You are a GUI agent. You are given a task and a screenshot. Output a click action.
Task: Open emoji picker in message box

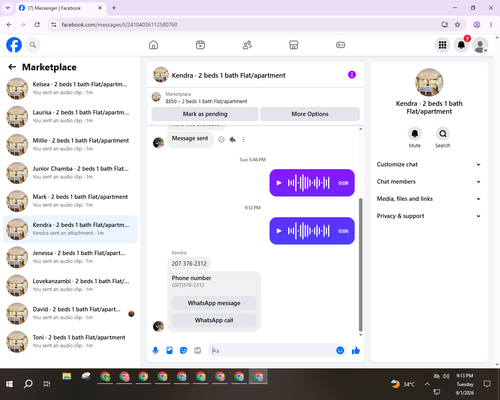340,350
